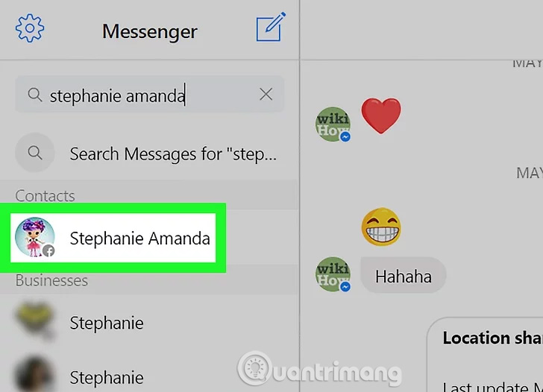Open the settings gear icon
The height and width of the screenshot is (392, 543).
tap(30, 28)
